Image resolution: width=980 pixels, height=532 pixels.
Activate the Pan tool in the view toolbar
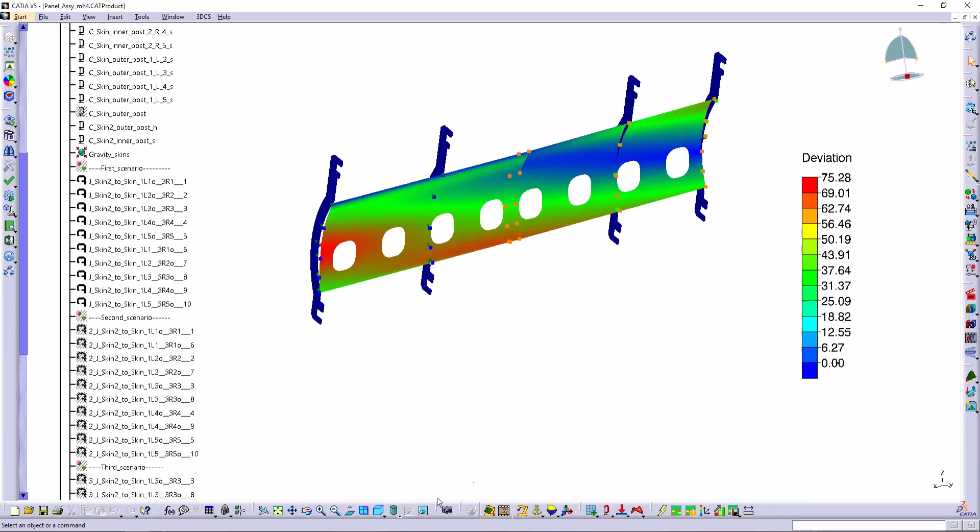click(x=292, y=511)
